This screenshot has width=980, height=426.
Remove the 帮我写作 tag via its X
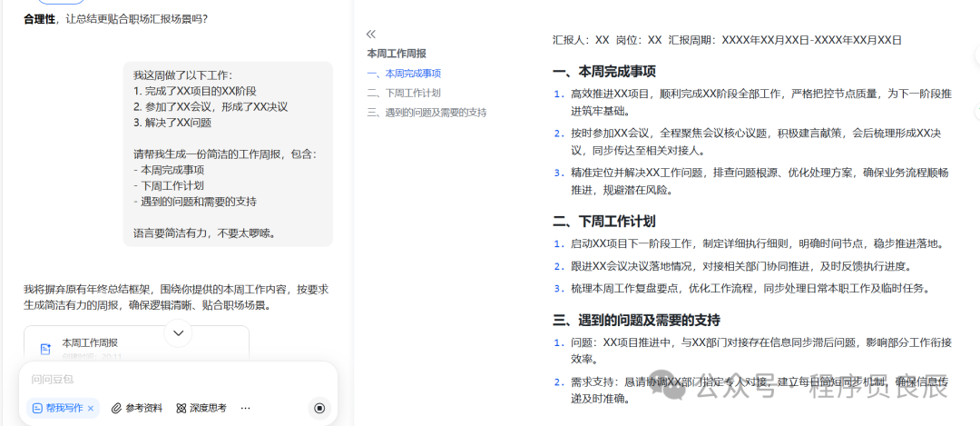point(91,408)
